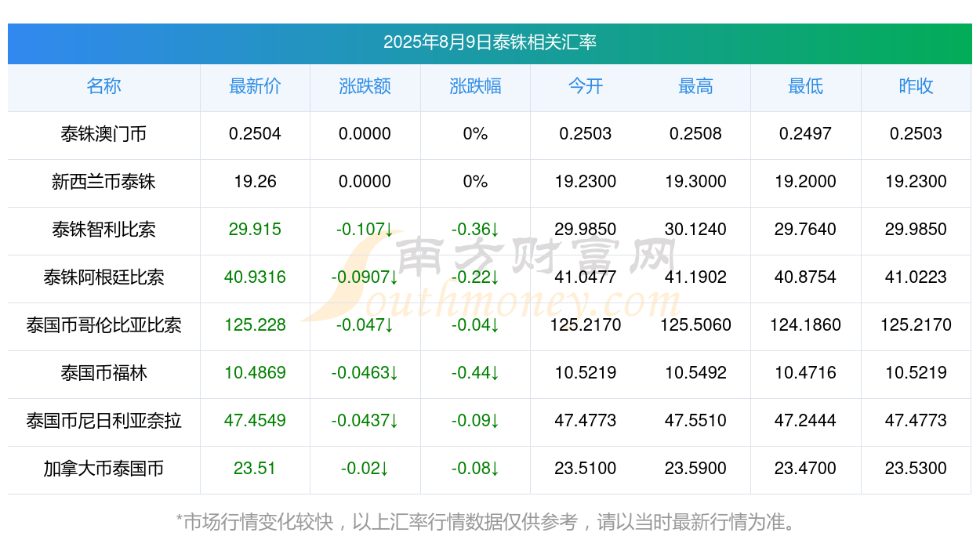This screenshot has height=547, width=980.
Task: Click the high value 41.1902
Action: point(695,277)
